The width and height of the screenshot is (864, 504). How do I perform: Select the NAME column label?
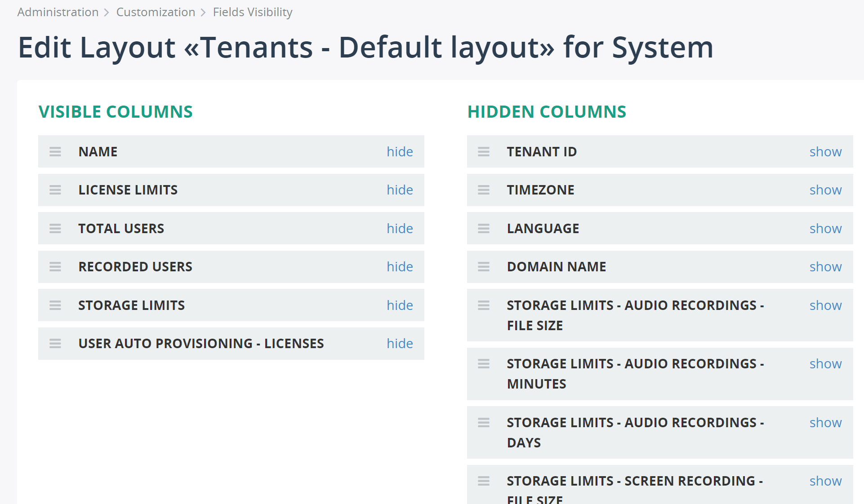(98, 152)
